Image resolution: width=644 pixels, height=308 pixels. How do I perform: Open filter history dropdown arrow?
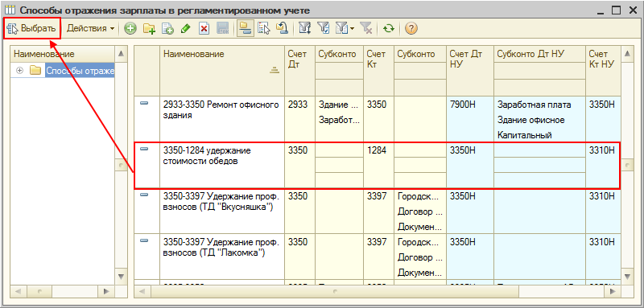tap(353, 29)
